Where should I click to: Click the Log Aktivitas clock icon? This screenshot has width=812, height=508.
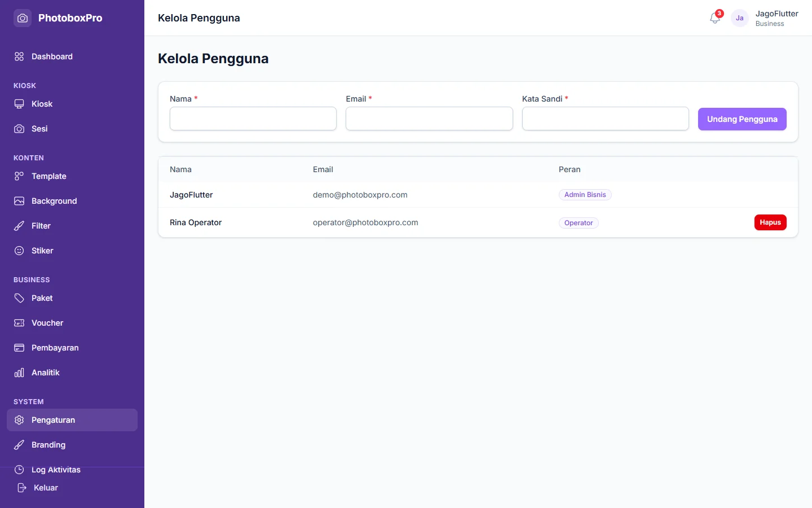pyautogui.click(x=19, y=470)
